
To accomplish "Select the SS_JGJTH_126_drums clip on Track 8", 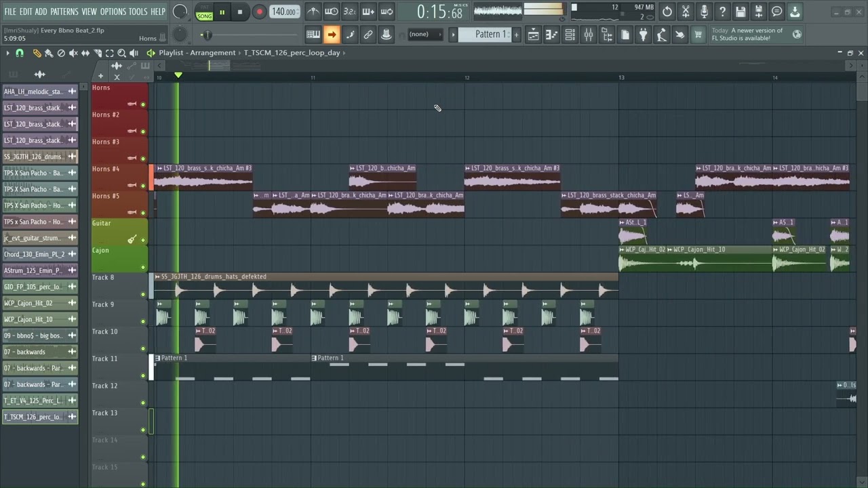I will (386, 285).
